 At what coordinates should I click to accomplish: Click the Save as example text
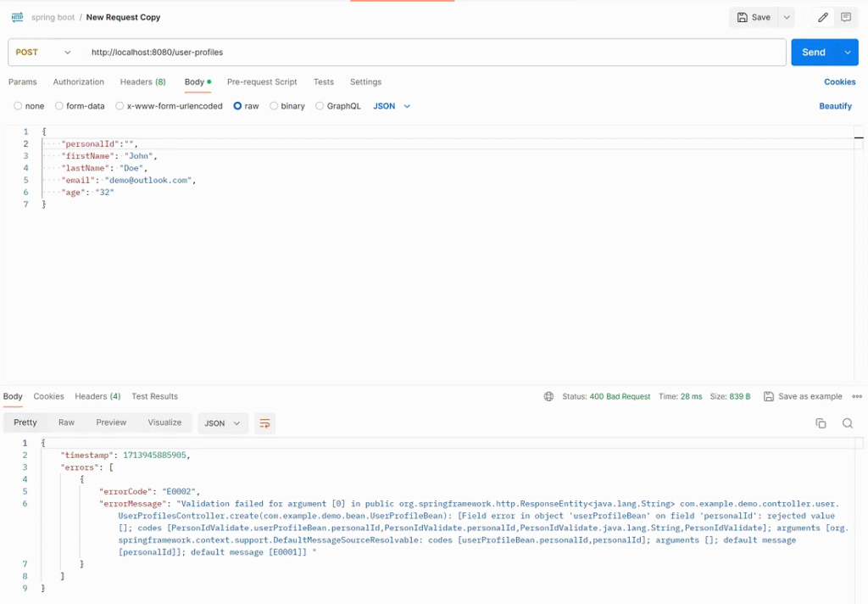810,396
